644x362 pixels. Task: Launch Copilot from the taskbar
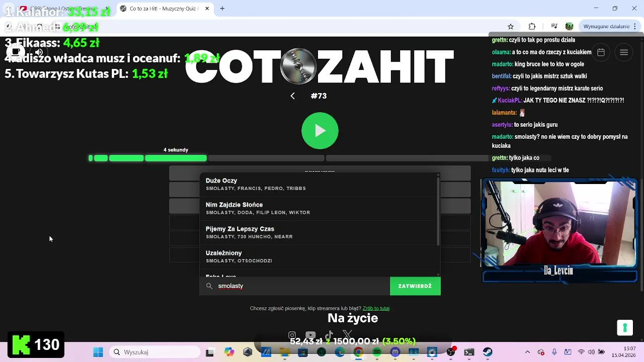(x=229, y=352)
